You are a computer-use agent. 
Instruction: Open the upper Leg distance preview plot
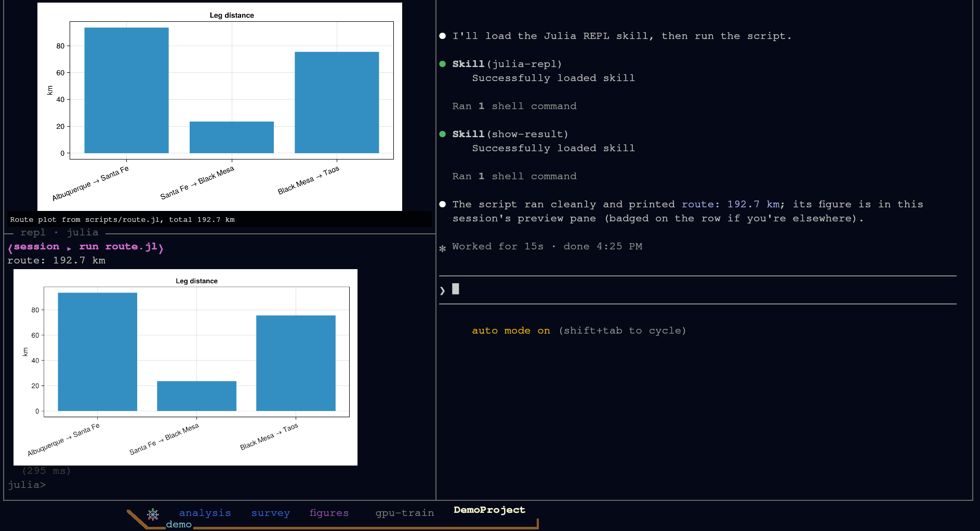point(220,107)
